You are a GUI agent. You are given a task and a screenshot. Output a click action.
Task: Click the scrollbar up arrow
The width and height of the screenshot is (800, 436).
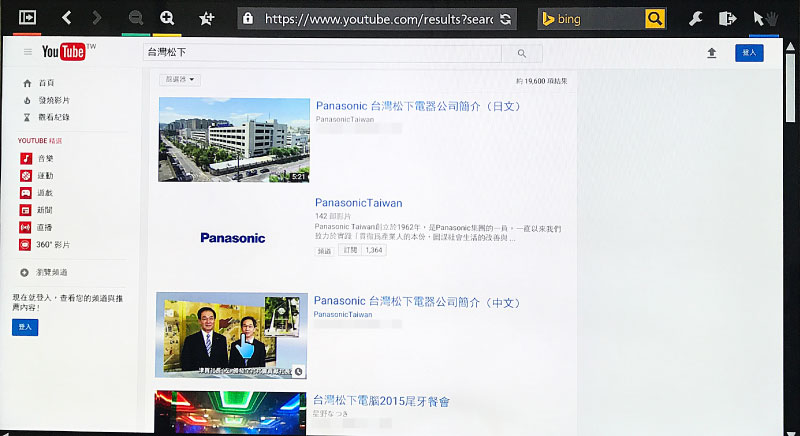click(790, 46)
